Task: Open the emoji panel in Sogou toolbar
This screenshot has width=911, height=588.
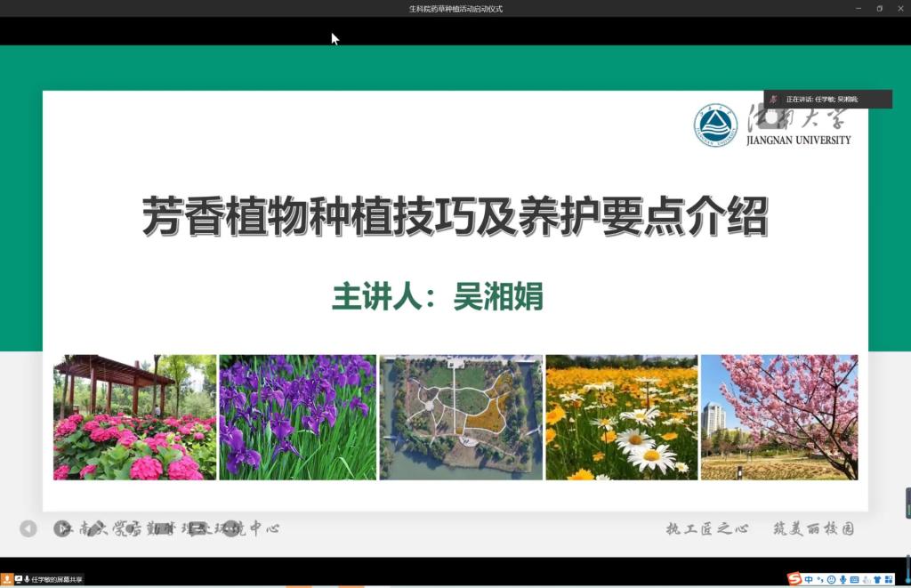Action: pos(832,579)
